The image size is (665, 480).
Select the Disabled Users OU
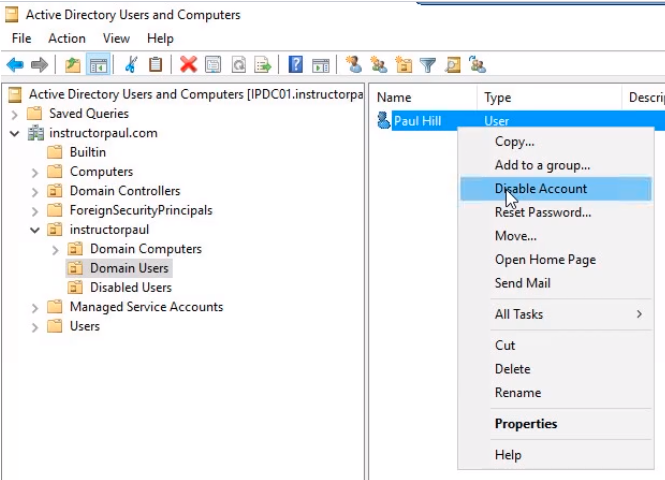point(130,287)
